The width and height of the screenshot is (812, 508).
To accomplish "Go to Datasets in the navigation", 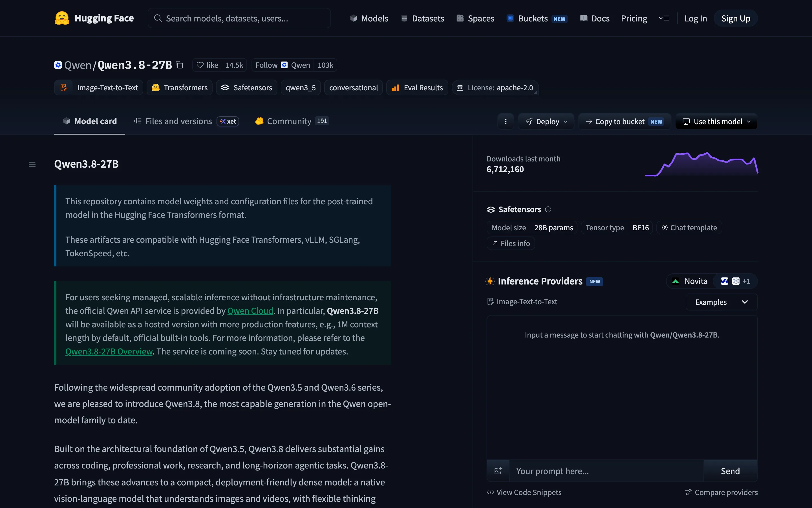I will [x=422, y=18].
